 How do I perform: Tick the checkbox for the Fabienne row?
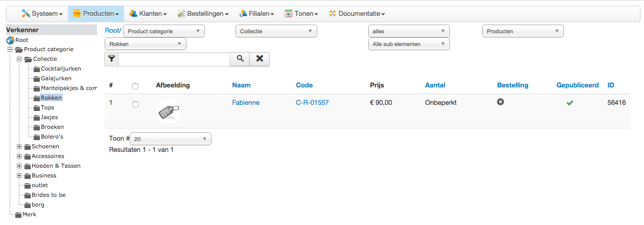tap(135, 104)
